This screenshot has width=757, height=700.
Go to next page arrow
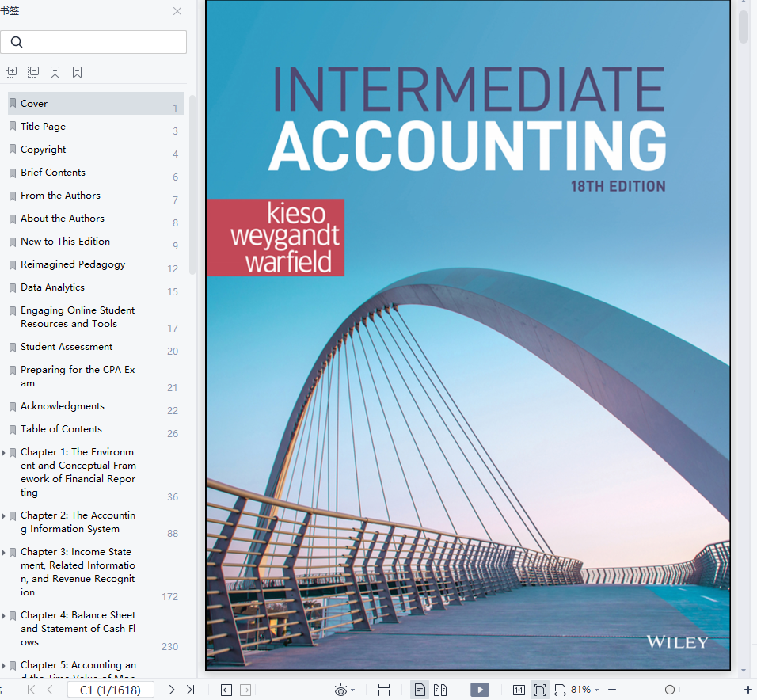tap(171, 690)
